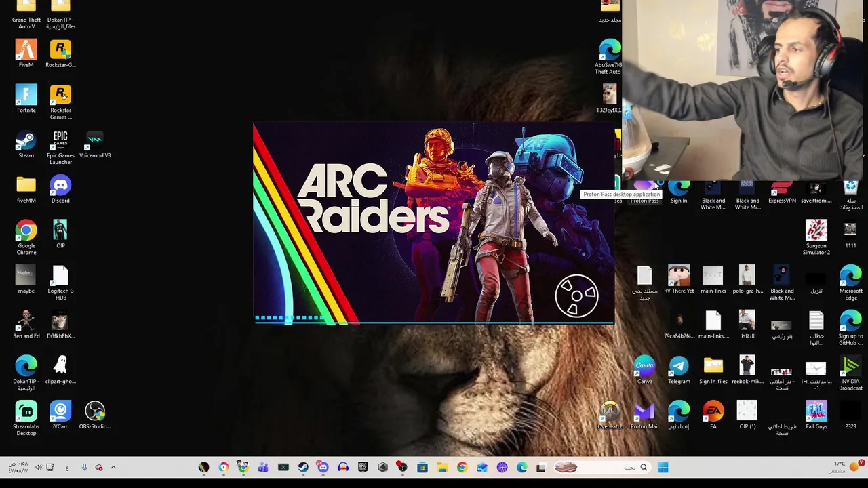Image resolution: width=868 pixels, height=488 pixels.
Task: Select the Canva desktop shortcut
Action: (644, 370)
